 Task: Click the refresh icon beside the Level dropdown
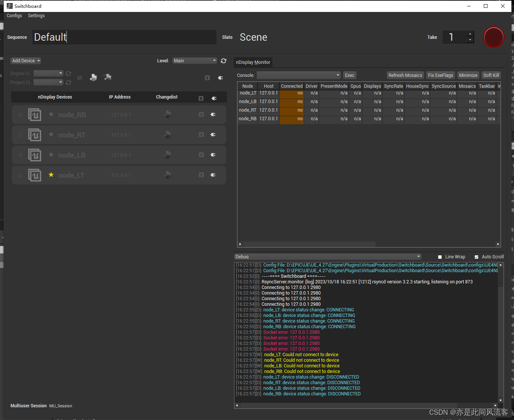[223, 60]
